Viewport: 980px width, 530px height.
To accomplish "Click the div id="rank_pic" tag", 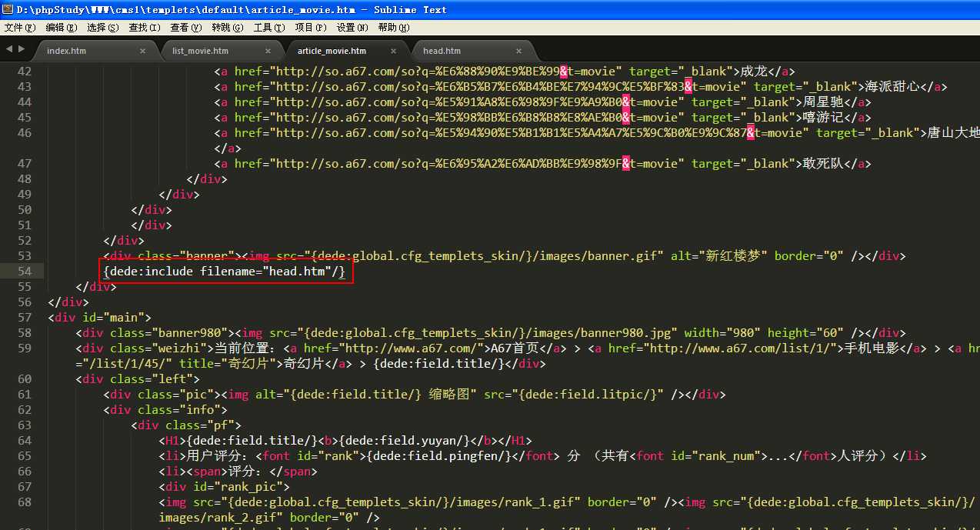I will [225, 487].
